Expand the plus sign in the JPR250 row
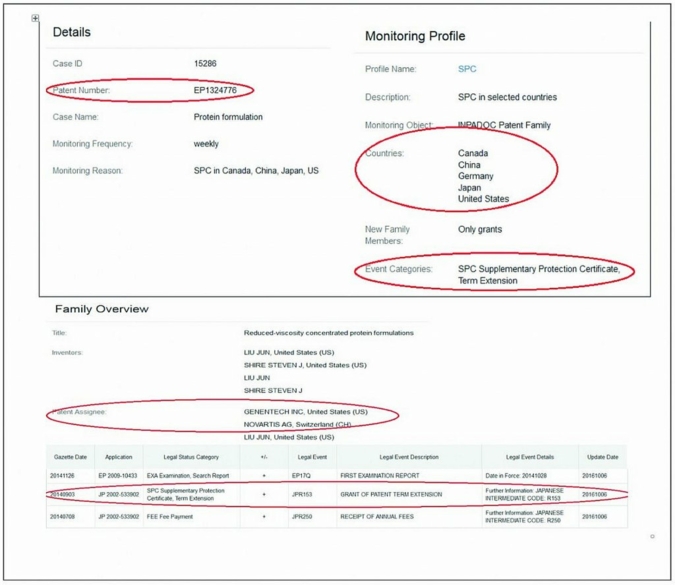The height and width of the screenshot is (585, 675). (x=265, y=517)
